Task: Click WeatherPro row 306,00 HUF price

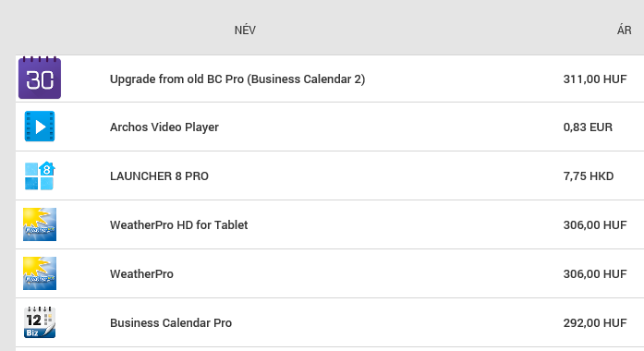Action: coord(595,273)
